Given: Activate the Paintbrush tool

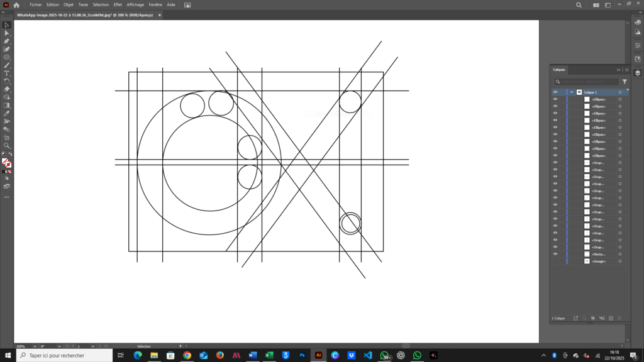Looking at the screenshot, I should (6, 65).
